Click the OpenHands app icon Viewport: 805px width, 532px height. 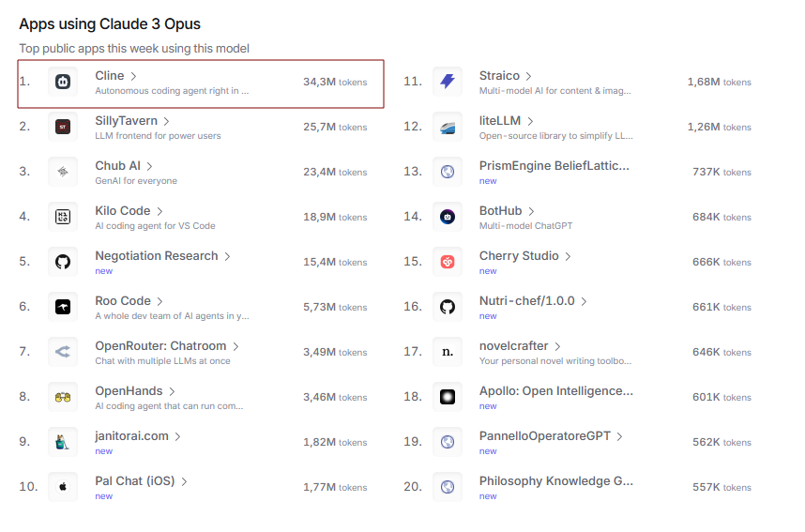pyautogui.click(x=63, y=397)
